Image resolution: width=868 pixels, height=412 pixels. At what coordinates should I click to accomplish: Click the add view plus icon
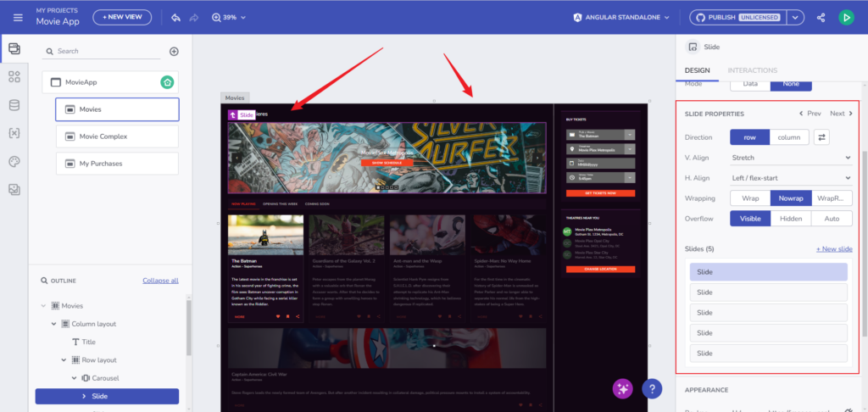pos(174,52)
